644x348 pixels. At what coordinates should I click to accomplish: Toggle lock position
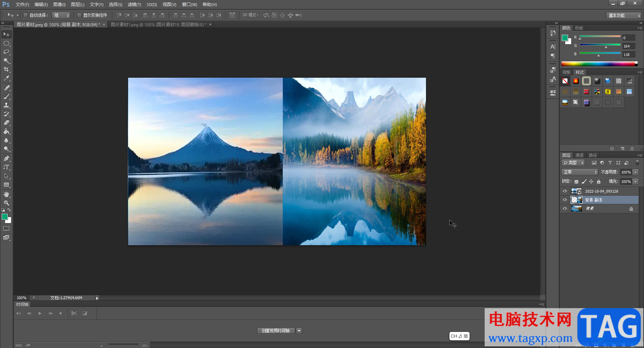point(591,182)
